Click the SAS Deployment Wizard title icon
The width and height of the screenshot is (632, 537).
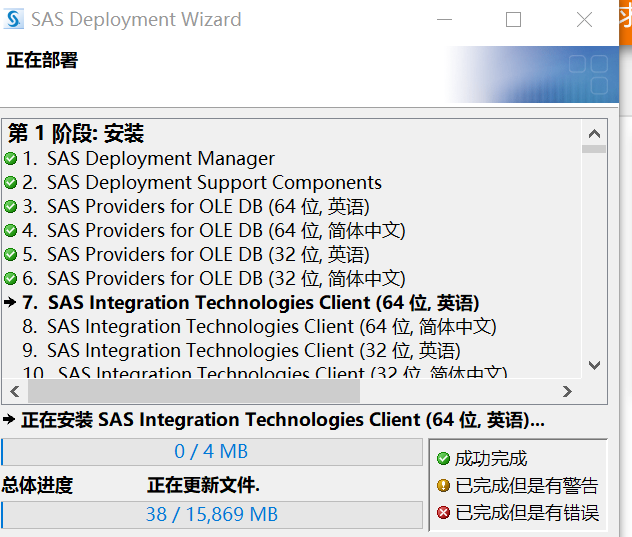[x=15, y=20]
